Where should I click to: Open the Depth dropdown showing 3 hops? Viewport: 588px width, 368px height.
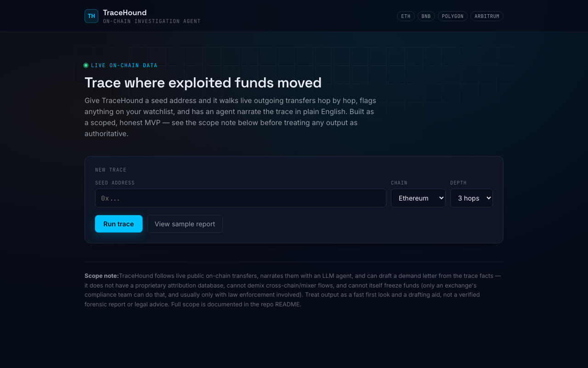471,198
